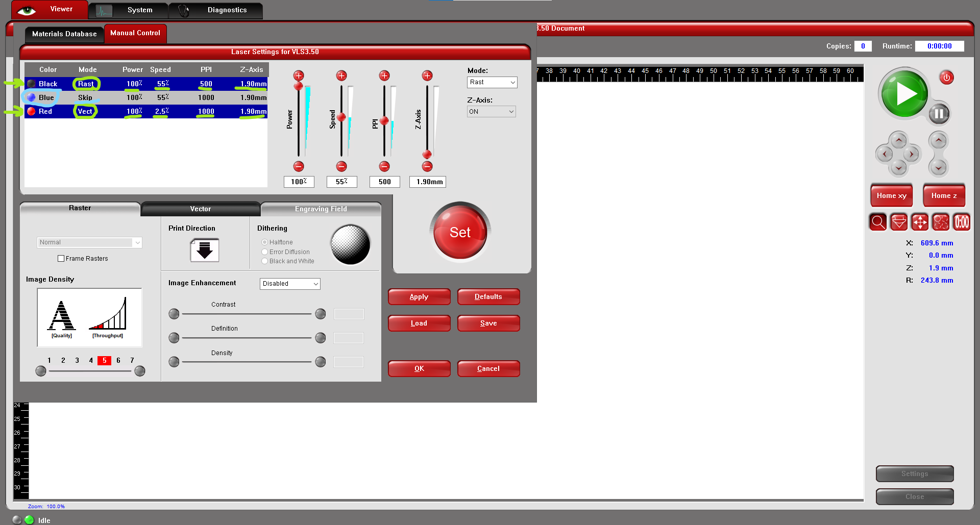Open the Normal raster dropdown

[89, 242]
